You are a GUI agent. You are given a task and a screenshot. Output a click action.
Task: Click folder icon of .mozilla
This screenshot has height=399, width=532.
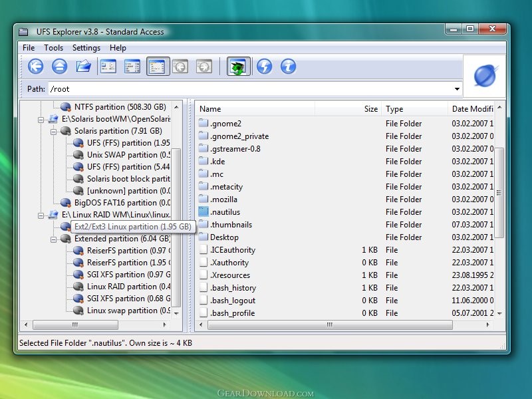pyautogui.click(x=203, y=199)
